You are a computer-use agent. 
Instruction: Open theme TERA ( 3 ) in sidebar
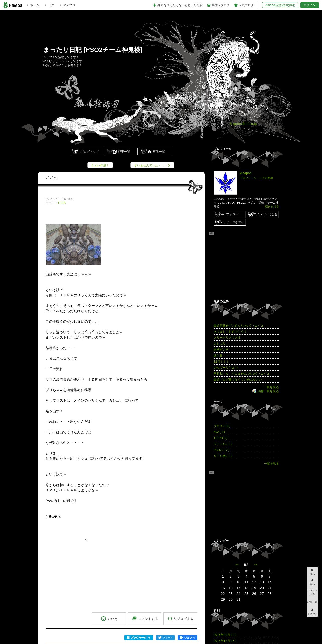click(221, 438)
